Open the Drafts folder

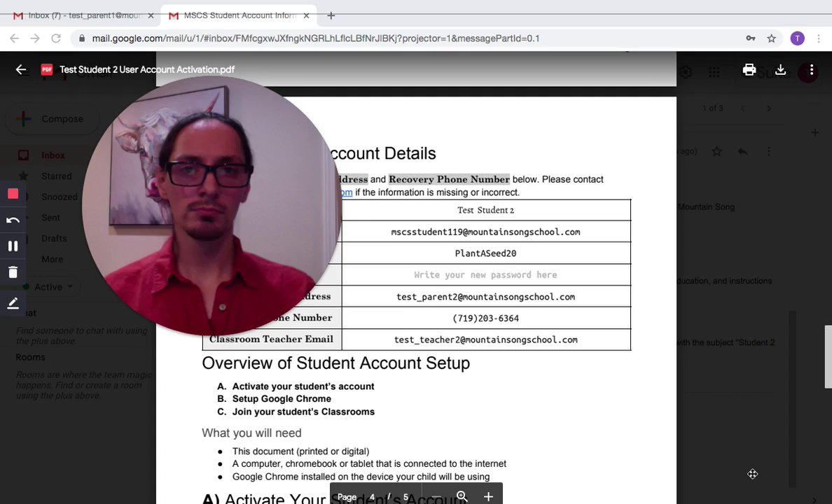(54, 238)
